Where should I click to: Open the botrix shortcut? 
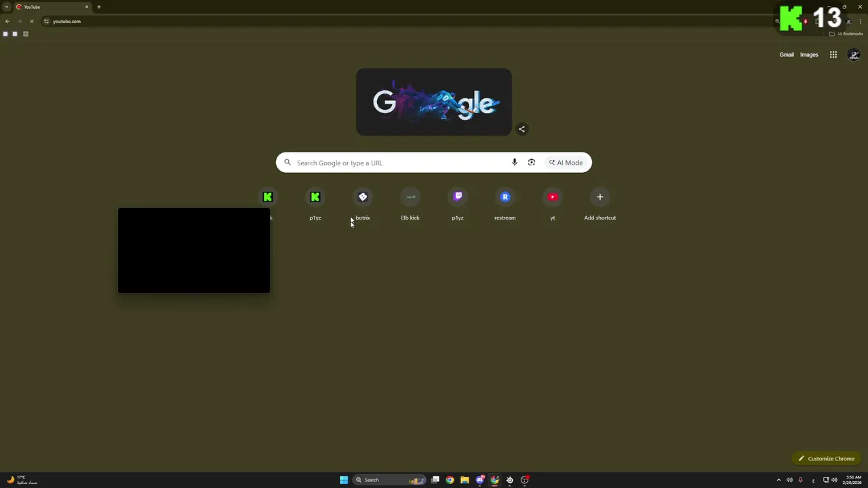click(363, 204)
